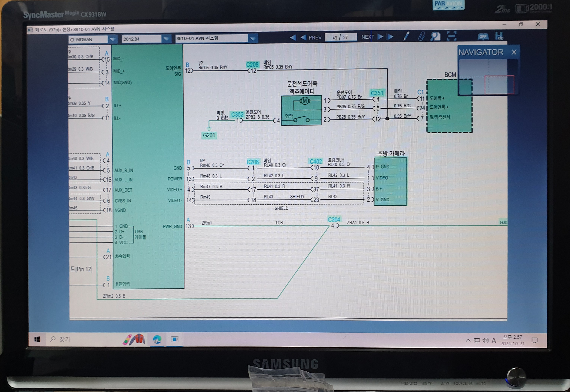This screenshot has width=570, height=392.
Task: Click the lower C208 connector on Rm46 wire
Action: tap(253, 162)
